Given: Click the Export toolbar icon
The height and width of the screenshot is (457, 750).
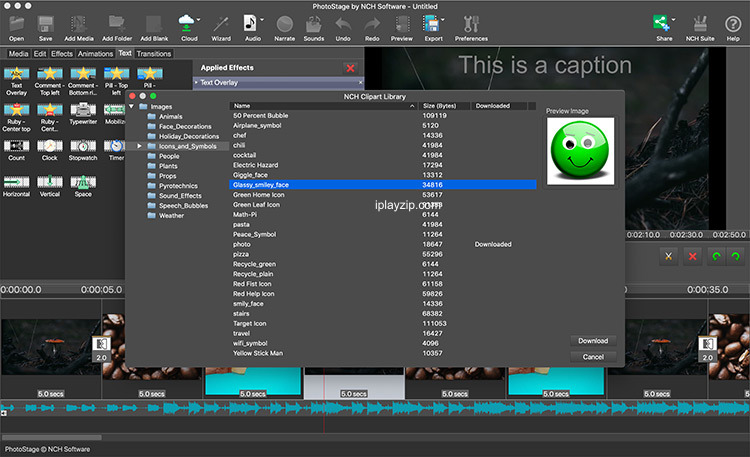Looking at the screenshot, I should (432, 28).
